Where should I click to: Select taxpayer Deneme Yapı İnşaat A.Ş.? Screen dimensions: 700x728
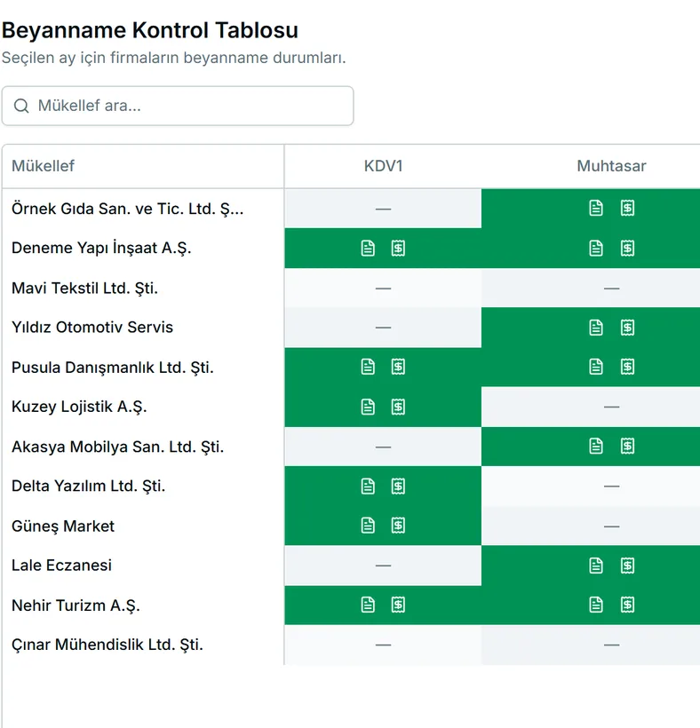(101, 248)
